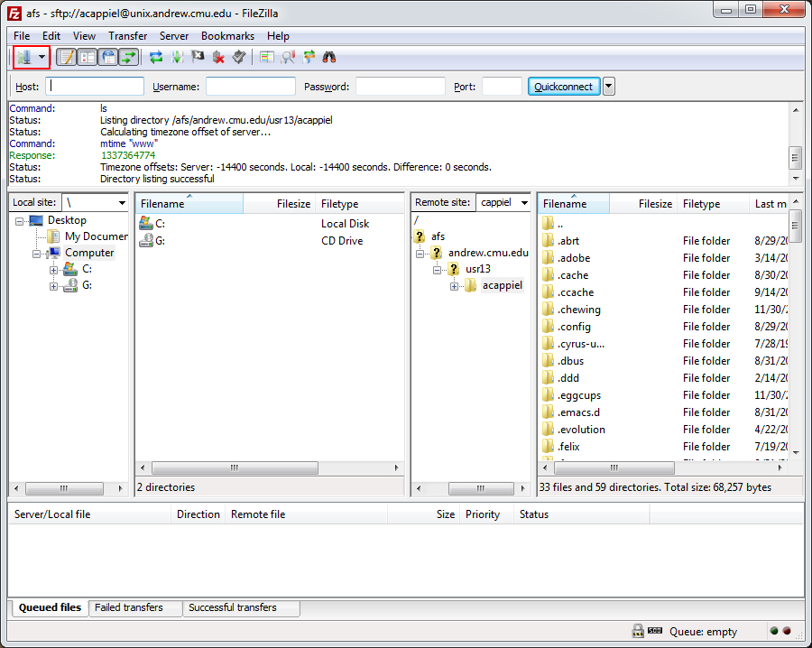Reconnect to the last used server
This screenshot has height=648, width=812.
pos(239,57)
